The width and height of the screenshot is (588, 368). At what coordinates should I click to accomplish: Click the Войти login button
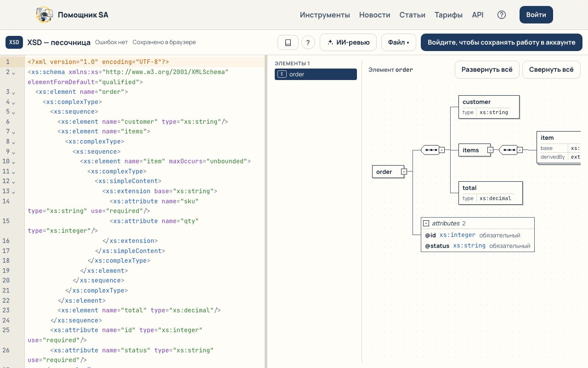tap(536, 15)
